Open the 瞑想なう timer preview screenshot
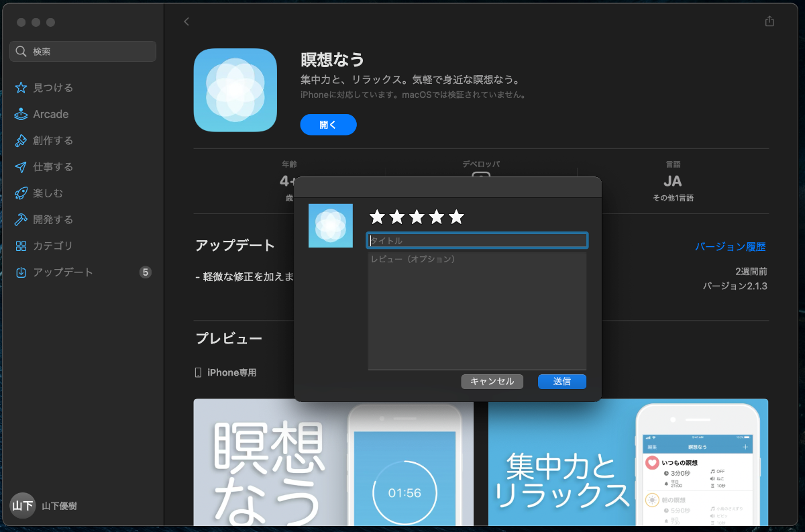Viewport: 805px width, 532px height. (333, 462)
